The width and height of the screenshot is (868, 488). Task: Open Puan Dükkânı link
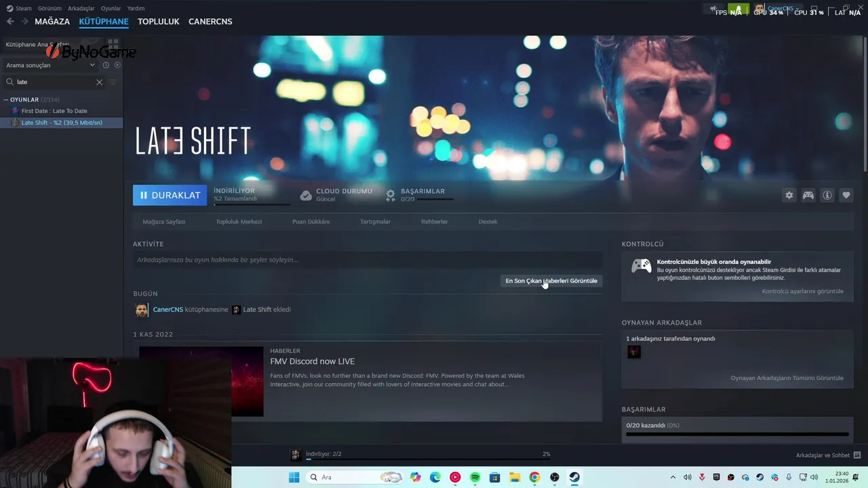click(x=311, y=222)
